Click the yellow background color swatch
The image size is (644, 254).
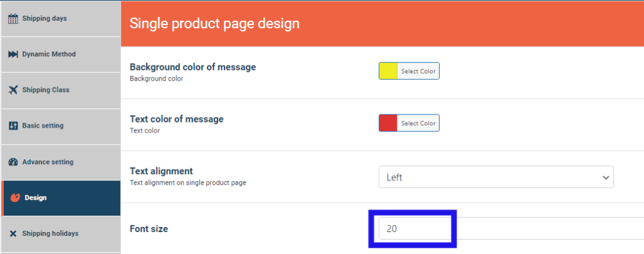pos(388,71)
